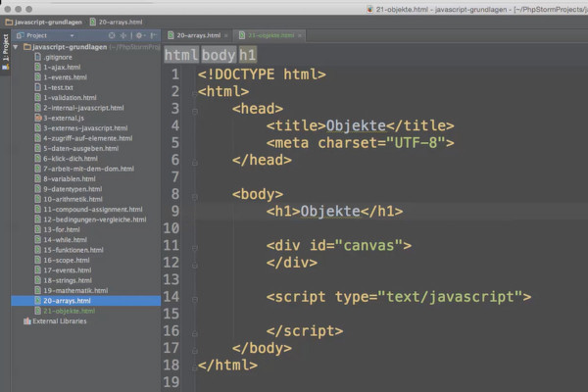588x392 pixels.
Task: Select 1-ajax.html in the project tree
Action: pyautogui.click(x=62, y=68)
